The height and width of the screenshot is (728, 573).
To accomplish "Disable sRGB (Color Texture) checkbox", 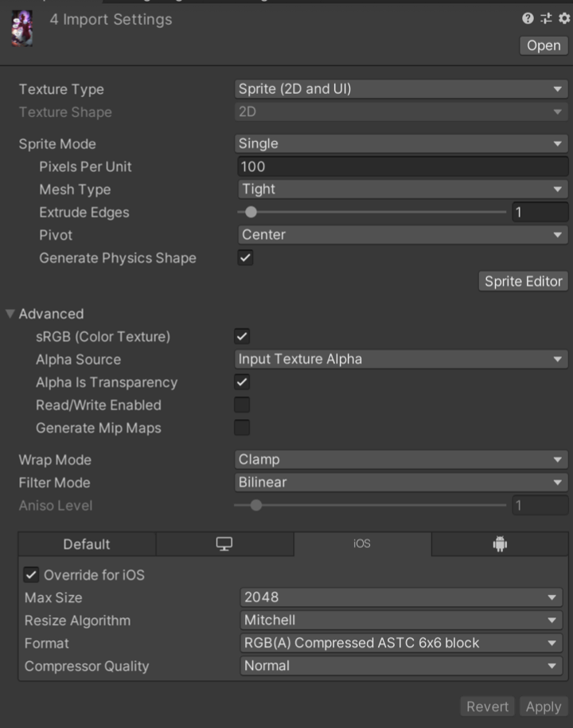I will point(242,337).
